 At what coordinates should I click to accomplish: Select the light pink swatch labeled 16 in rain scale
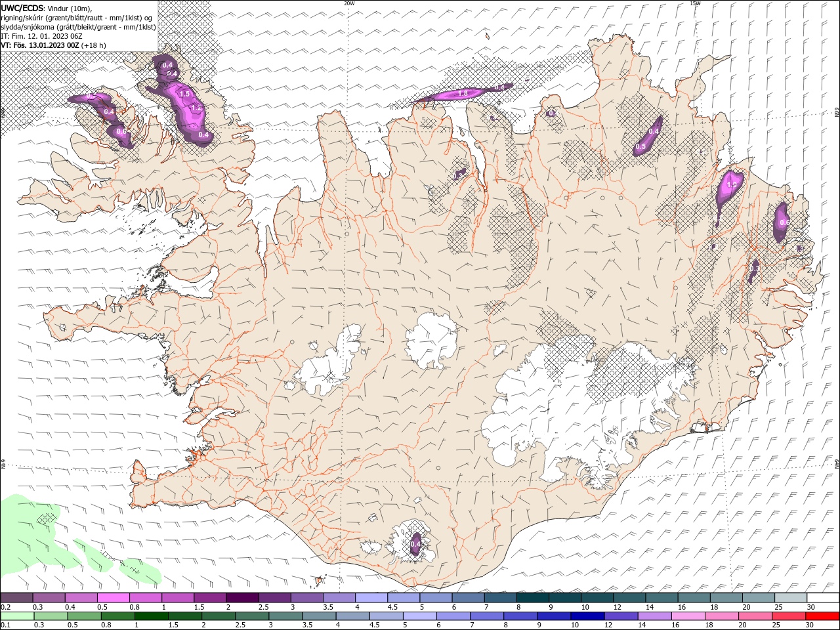[x=688, y=616]
